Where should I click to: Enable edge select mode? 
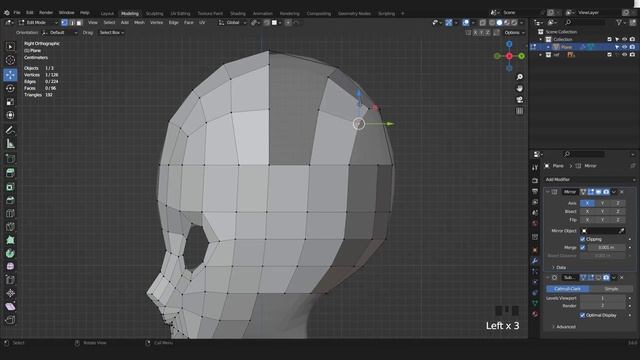click(x=72, y=22)
